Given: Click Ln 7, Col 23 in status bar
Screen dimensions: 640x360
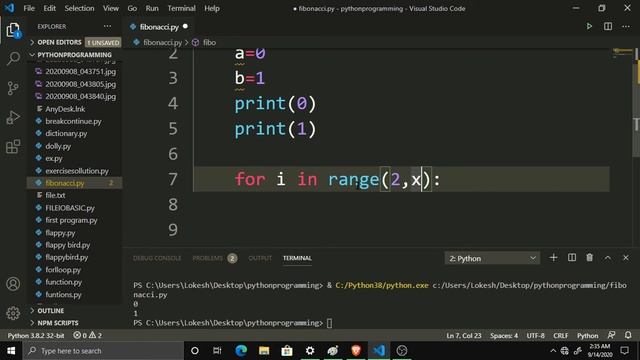Looking at the screenshot, I should click(x=464, y=336).
